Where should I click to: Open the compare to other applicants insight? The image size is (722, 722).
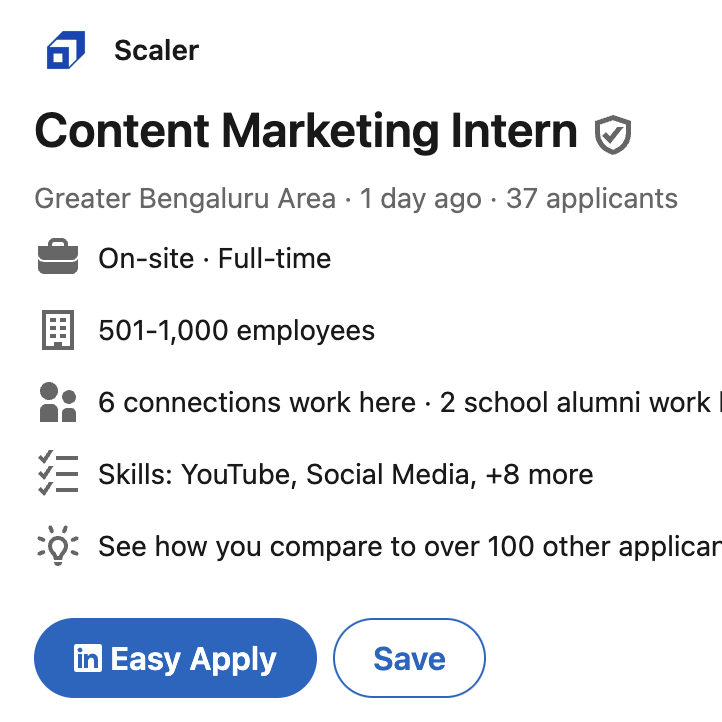click(x=409, y=546)
